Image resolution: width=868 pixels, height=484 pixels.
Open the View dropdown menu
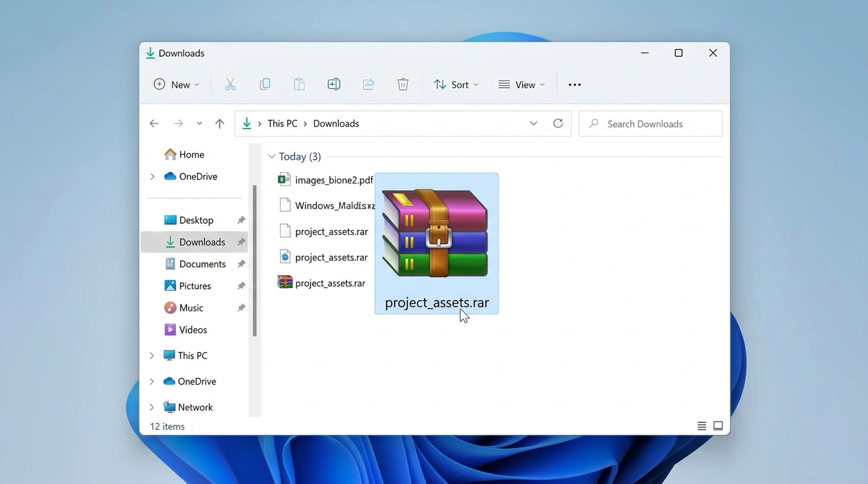pos(521,84)
